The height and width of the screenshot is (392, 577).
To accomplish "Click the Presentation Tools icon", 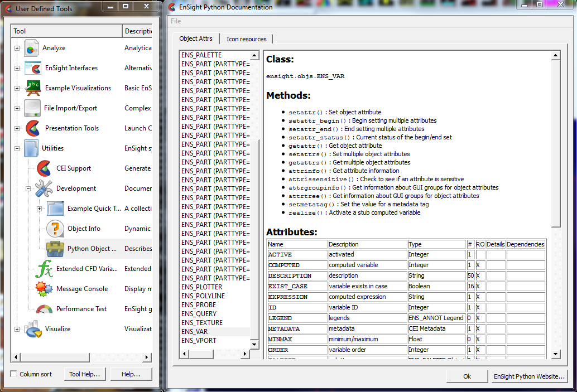I will click(x=33, y=128).
